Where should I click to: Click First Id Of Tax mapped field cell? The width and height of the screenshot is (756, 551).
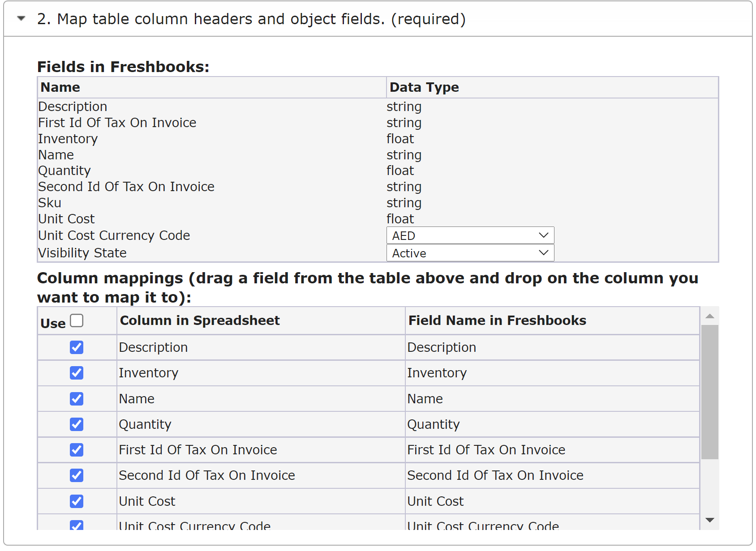tap(552, 450)
